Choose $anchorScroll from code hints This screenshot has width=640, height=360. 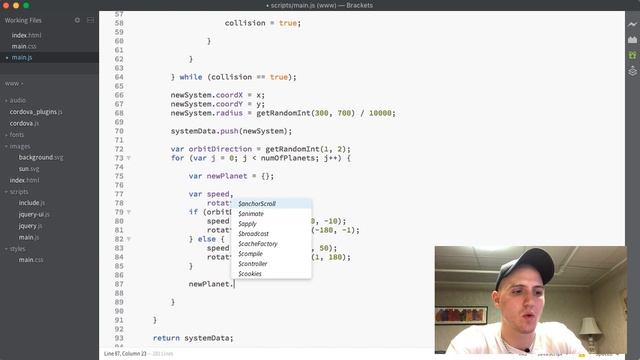pos(271,203)
